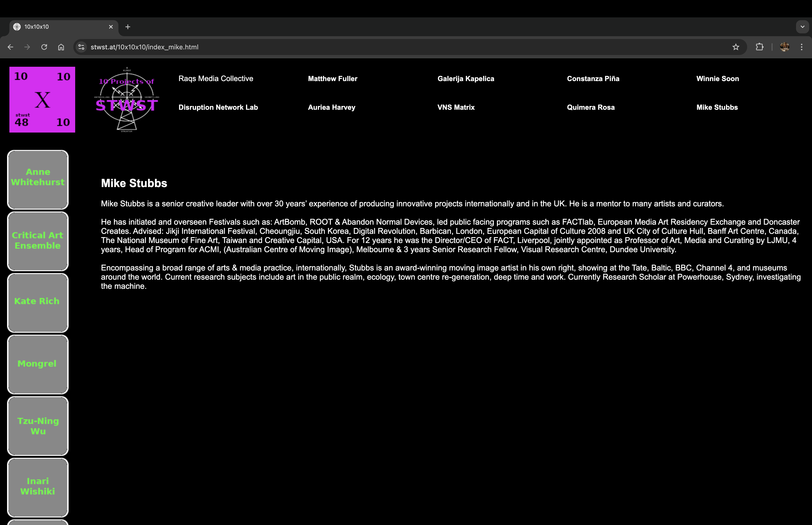812x525 pixels.
Task: Open Chrome's three-dot menu
Action: [x=801, y=47]
